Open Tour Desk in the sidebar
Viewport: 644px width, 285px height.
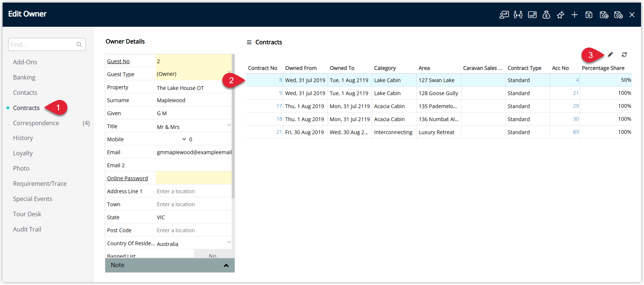(27, 214)
